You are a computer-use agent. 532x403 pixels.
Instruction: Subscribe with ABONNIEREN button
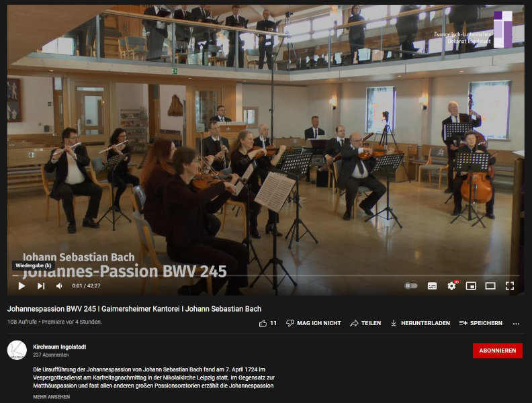pos(497,351)
